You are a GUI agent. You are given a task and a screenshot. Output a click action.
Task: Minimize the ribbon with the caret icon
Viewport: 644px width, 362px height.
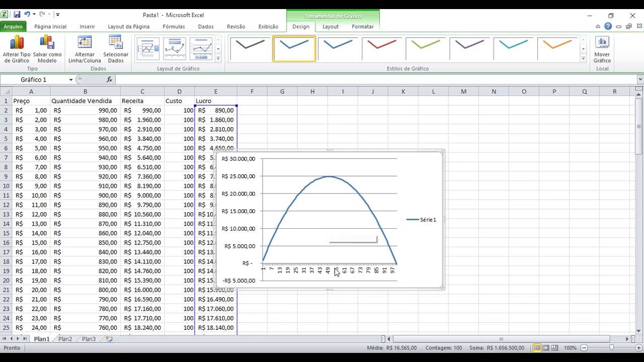598,27
